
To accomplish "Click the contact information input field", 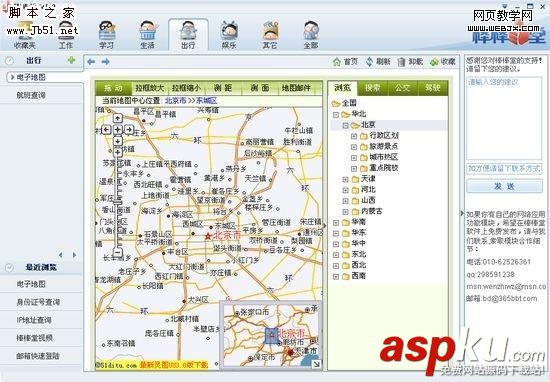I will pos(504,169).
